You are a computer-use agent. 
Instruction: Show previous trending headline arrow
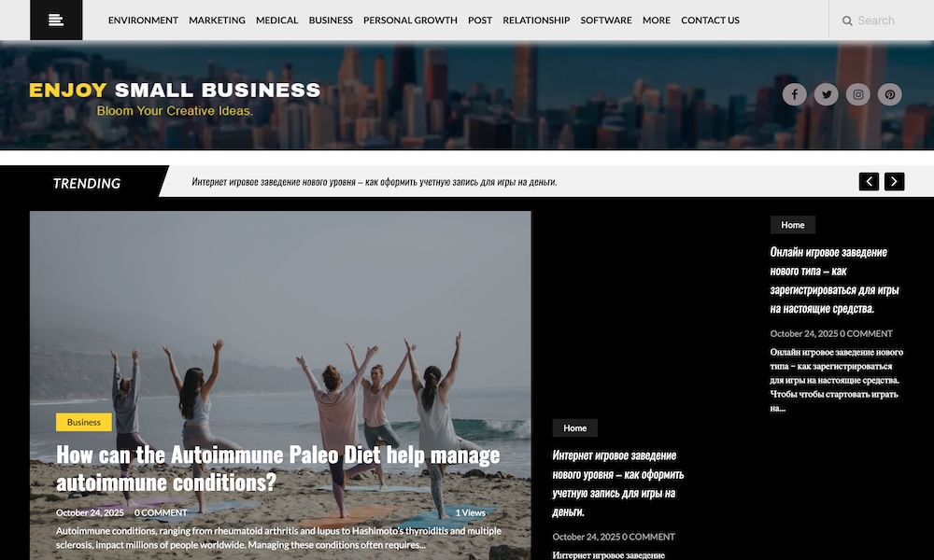[x=869, y=181]
